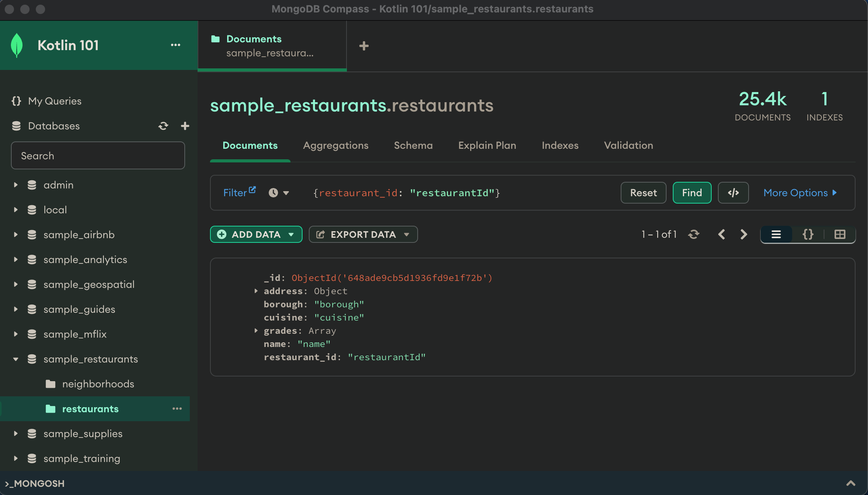Collapse the sample_restaurants database
The width and height of the screenshot is (868, 495).
16,359
